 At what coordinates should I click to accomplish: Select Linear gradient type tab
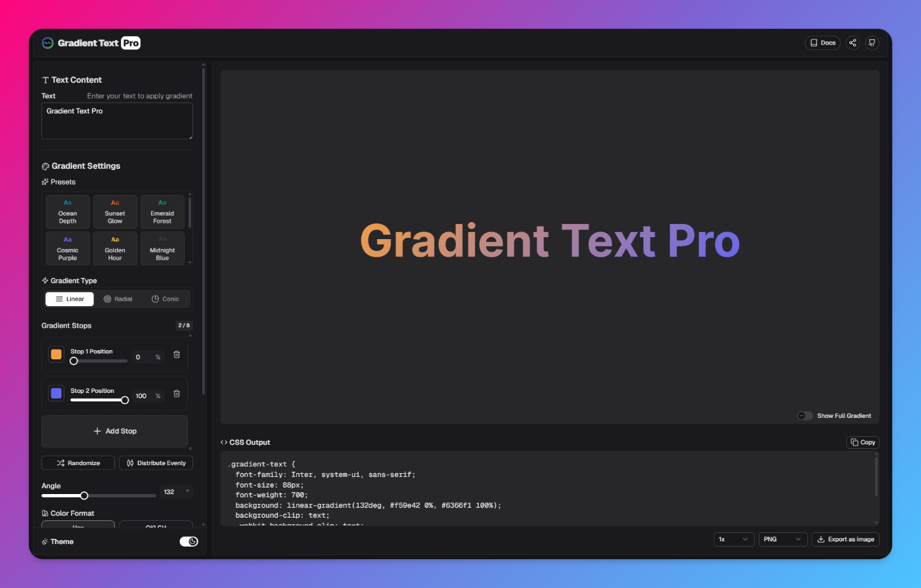(x=70, y=299)
